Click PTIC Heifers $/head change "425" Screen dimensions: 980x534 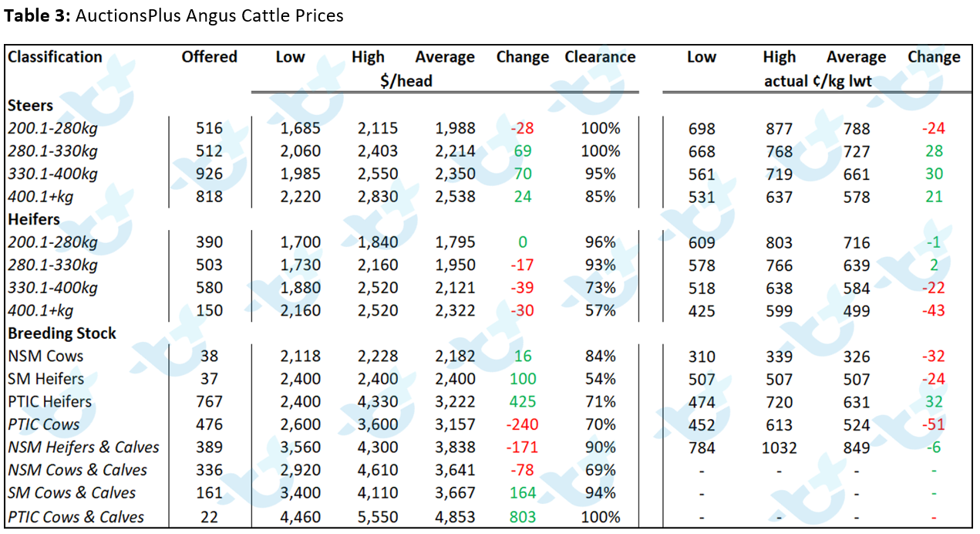tap(523, 402)
